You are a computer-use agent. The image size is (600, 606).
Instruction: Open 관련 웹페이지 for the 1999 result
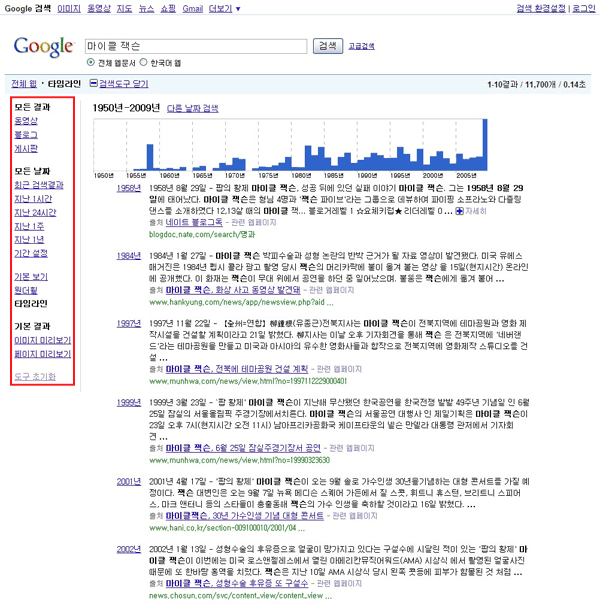tap(352, 448)
